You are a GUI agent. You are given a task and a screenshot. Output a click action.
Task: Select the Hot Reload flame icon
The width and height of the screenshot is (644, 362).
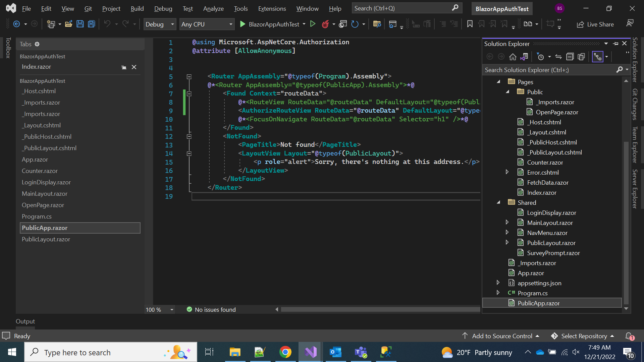[326, 24]
